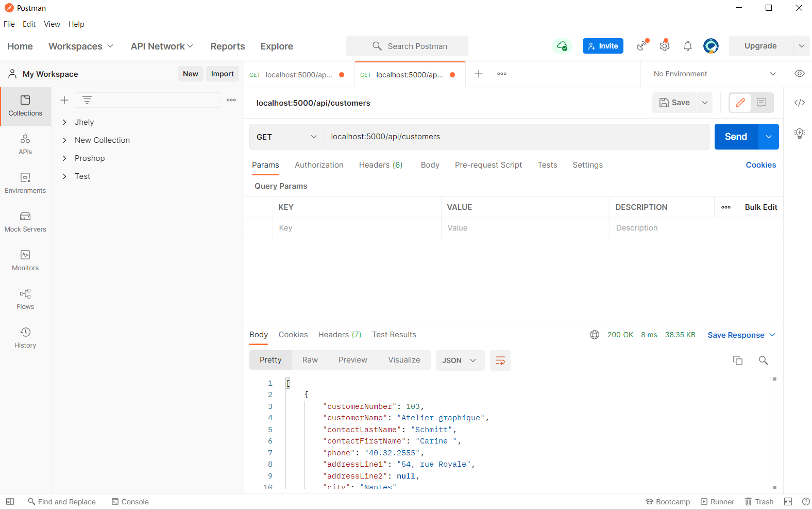Open the Edit menu
The height and width of the screenshot is (510, 812).
coord(29,24)
